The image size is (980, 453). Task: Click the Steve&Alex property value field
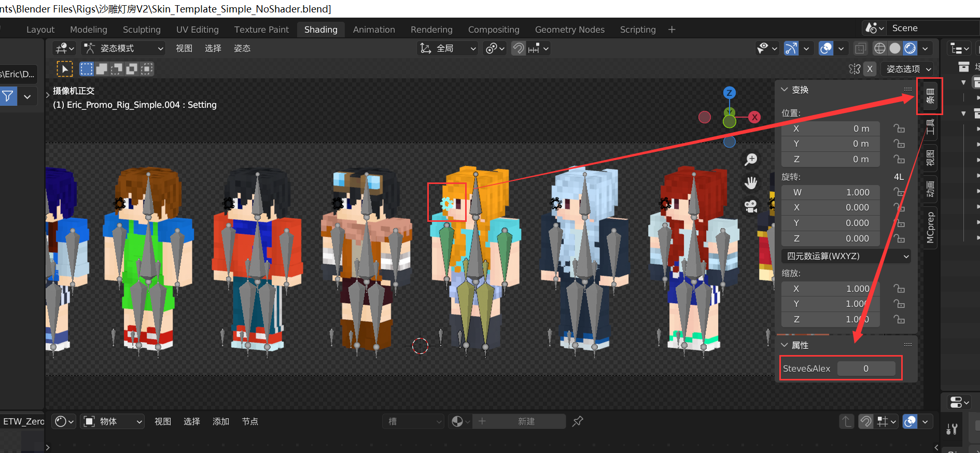tap(866, 369)
